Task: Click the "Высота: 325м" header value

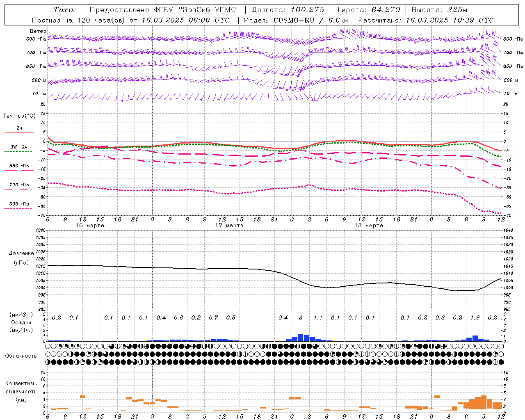Action: click(439, 9)
